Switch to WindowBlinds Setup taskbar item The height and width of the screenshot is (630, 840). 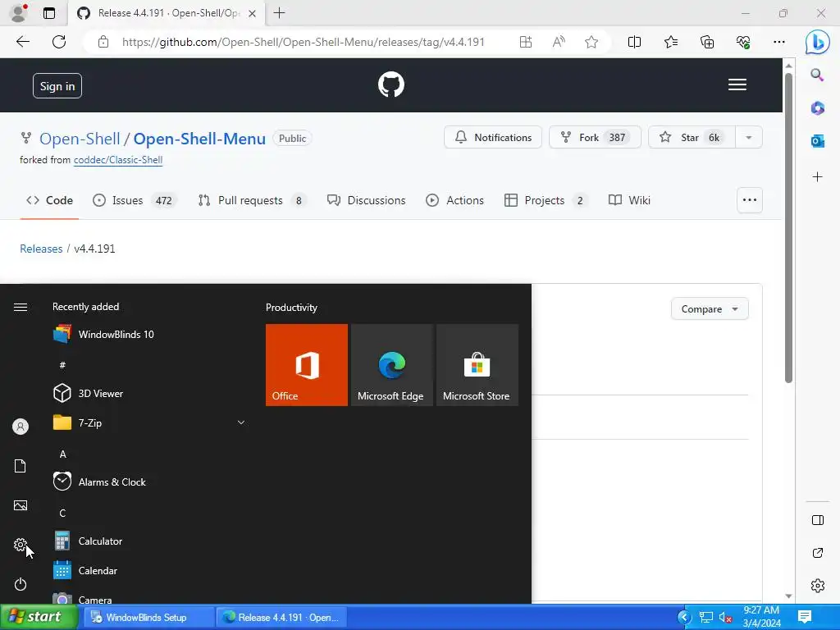pyautogui.click(x=149, y=617)
